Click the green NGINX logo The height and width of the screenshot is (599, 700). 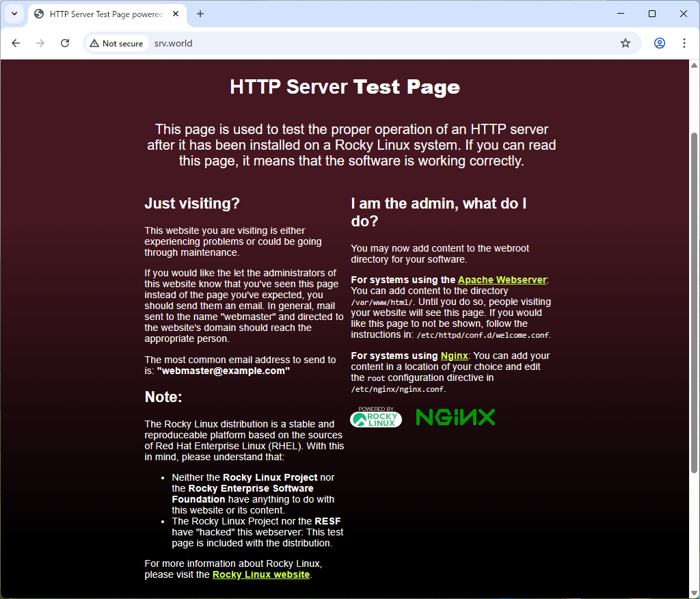pos(455,416)
